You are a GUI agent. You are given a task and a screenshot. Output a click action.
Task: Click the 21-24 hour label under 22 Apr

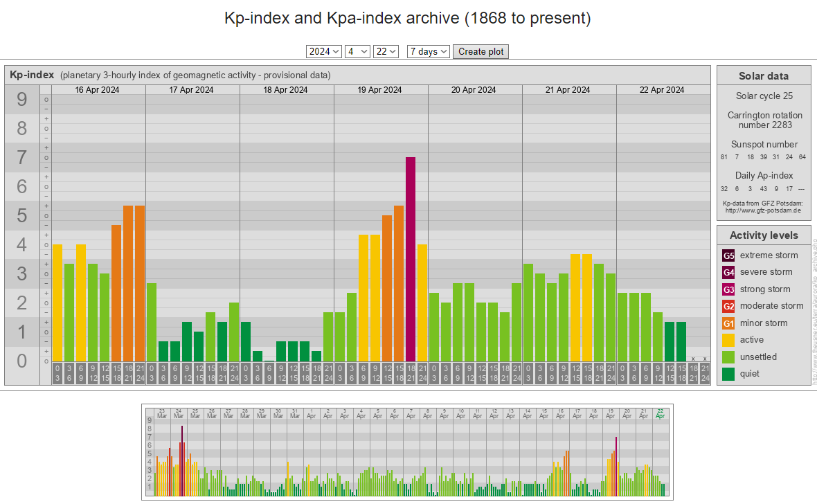tap(705, 374)
